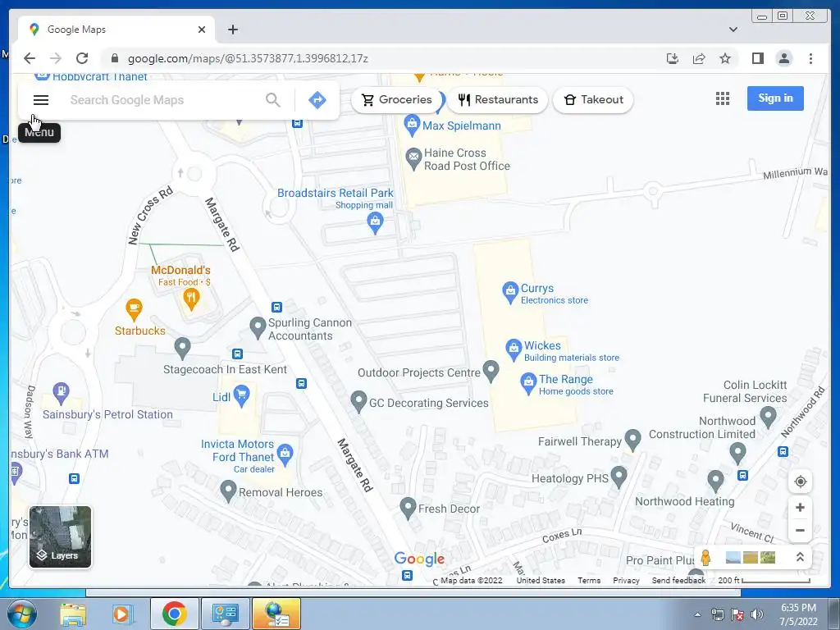Show hidden tray icons arrow
This screenshot has height=630, width=840.
point(697,614)
